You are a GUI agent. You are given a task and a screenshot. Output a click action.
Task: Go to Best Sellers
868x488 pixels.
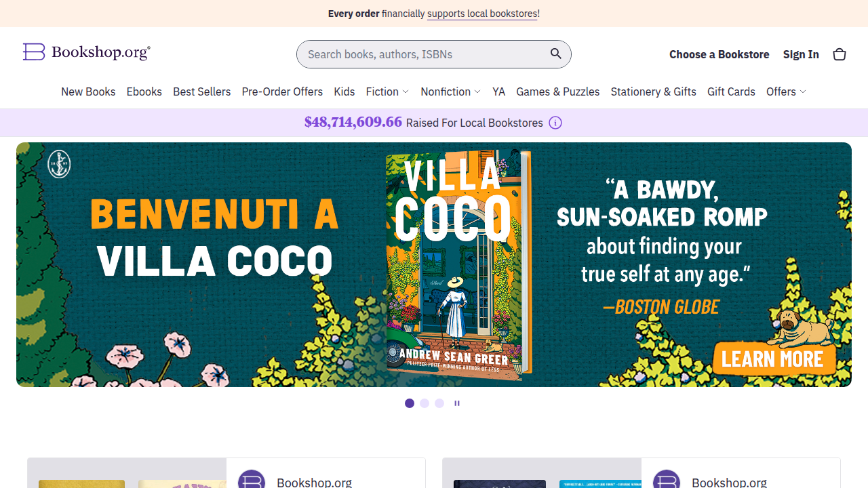(202, 91)
